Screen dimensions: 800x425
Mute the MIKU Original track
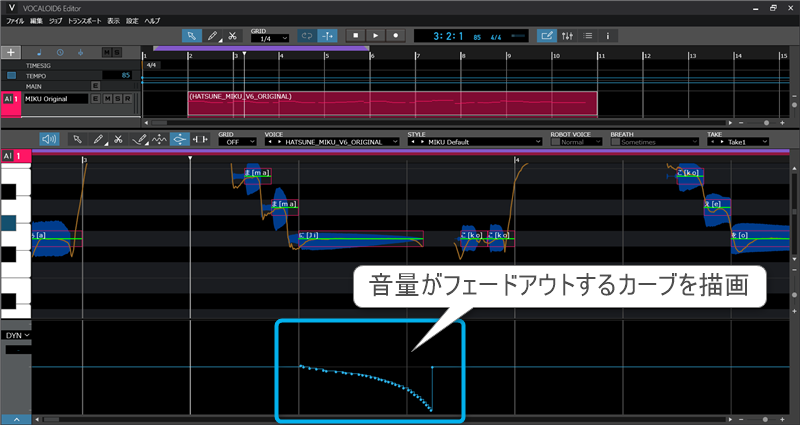(x=107, y=98)
